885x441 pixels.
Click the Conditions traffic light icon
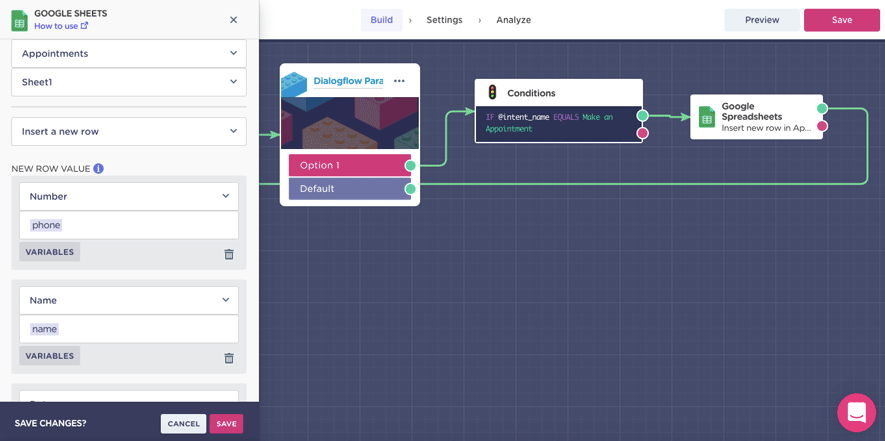pos(492,93)
